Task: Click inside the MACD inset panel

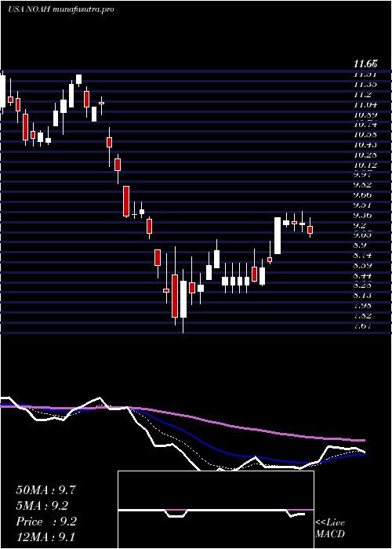Action: pyautogui.click(x=216, y=510)
